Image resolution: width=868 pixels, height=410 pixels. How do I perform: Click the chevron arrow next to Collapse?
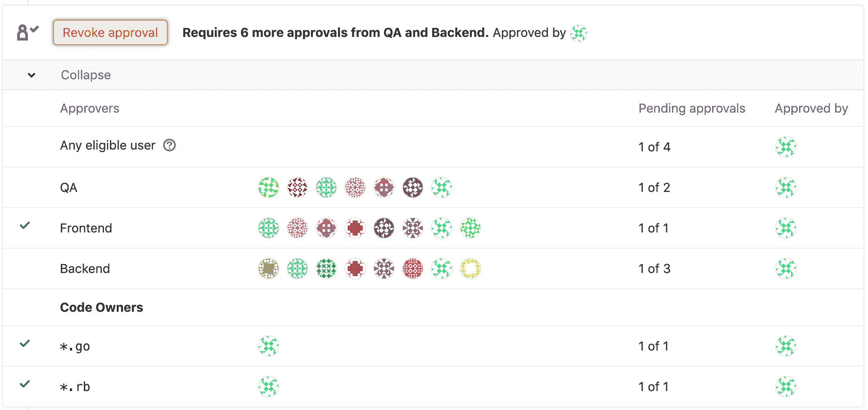(x=32, y=75)
